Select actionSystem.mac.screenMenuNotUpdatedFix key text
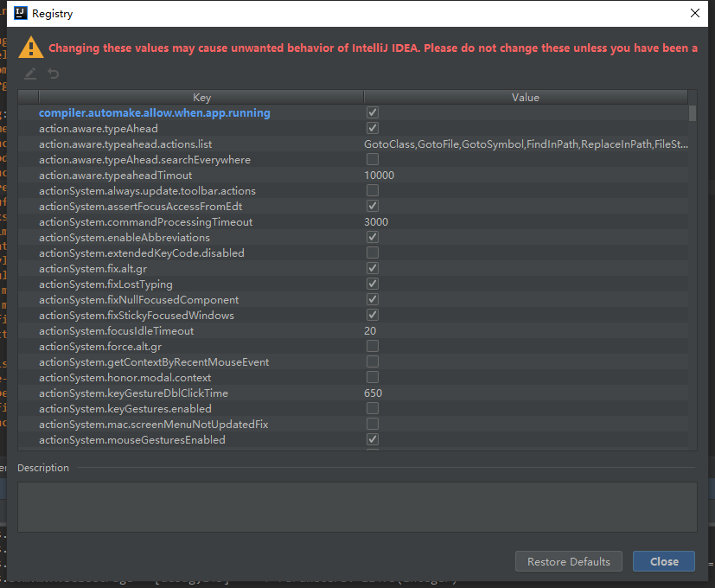The height and width of the screenshot is (588, 715). click(154, 425)
